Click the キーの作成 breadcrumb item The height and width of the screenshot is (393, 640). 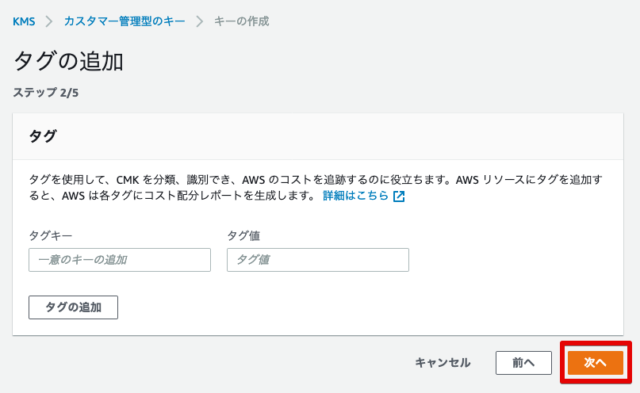click(242, 21)
